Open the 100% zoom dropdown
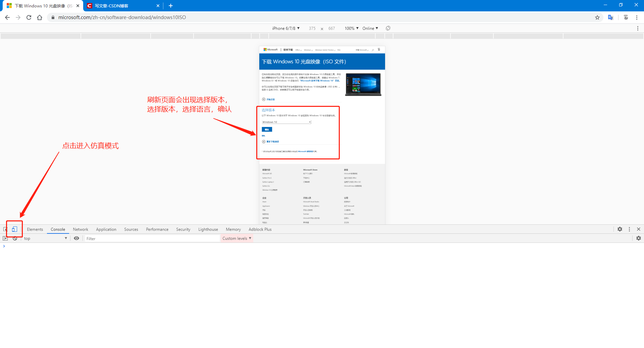Screen dimensions: 644x348 (352, 28)
